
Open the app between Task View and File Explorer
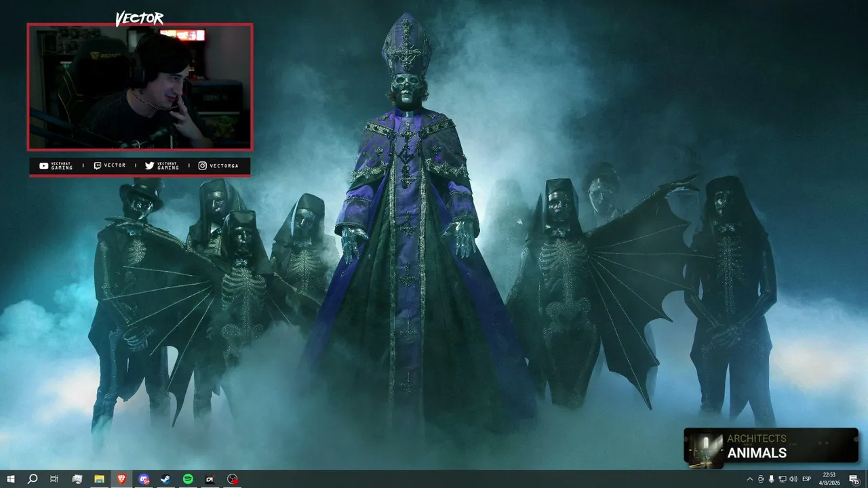77,479
